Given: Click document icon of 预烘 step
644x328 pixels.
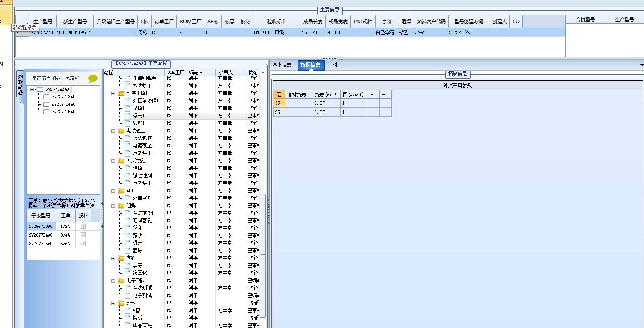Looking at the screenshot, I should (128, 235).
